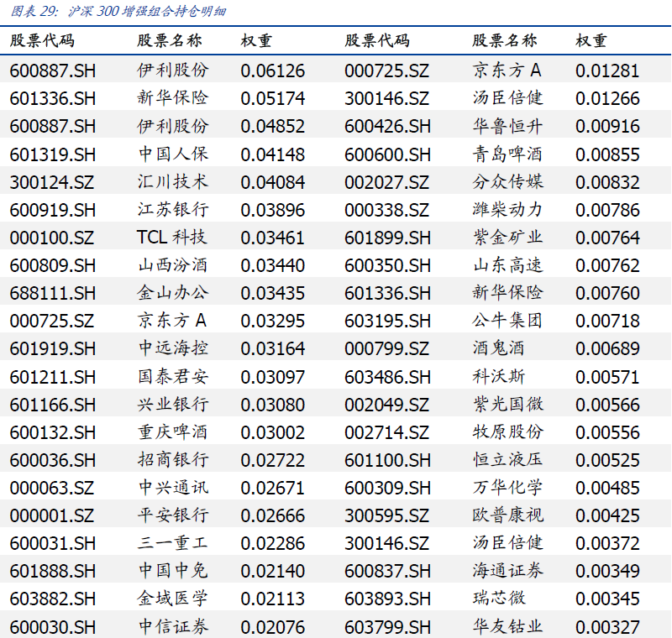The height and width of the screenshot is (638, 672).
Task: Select weight 0.01266
Action: [607, 98]
